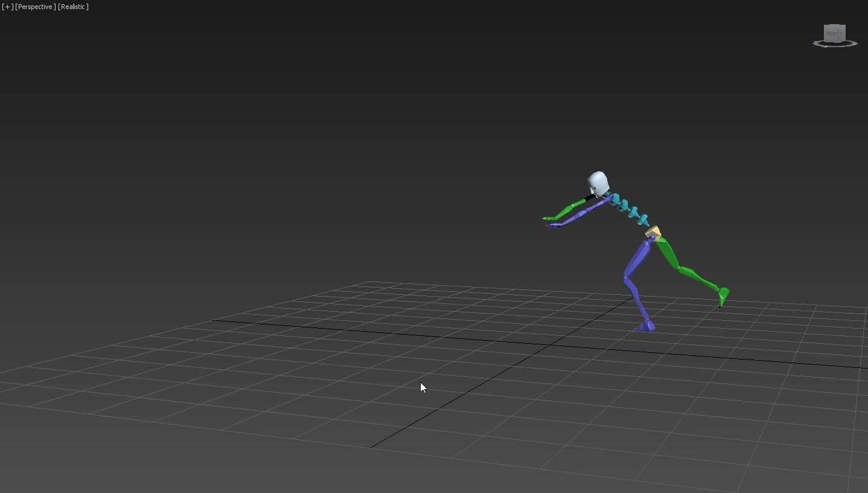Open the [Realistic] shading menu
868x493 pixels.
point(74,7)
